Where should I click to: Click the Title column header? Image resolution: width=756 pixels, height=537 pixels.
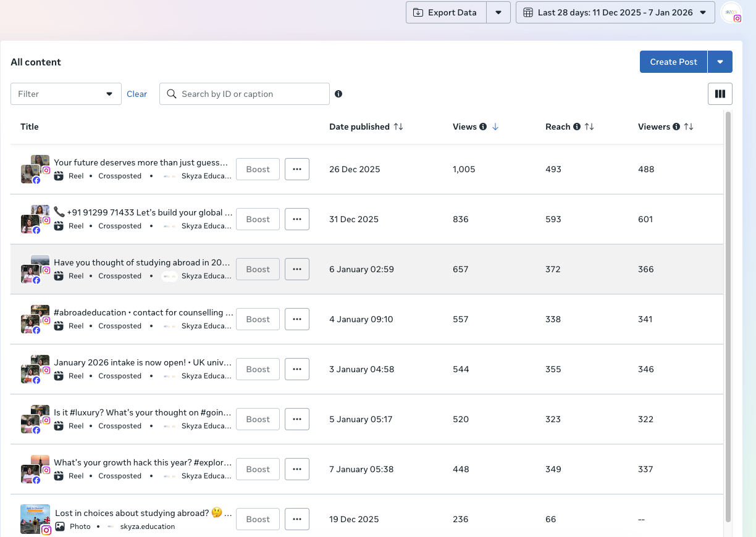pyautogui.click(x=30, y=127)
